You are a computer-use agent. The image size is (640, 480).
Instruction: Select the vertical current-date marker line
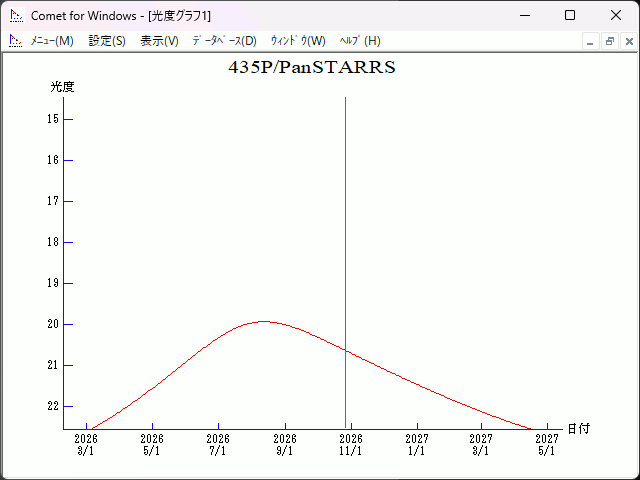(346, 250)
